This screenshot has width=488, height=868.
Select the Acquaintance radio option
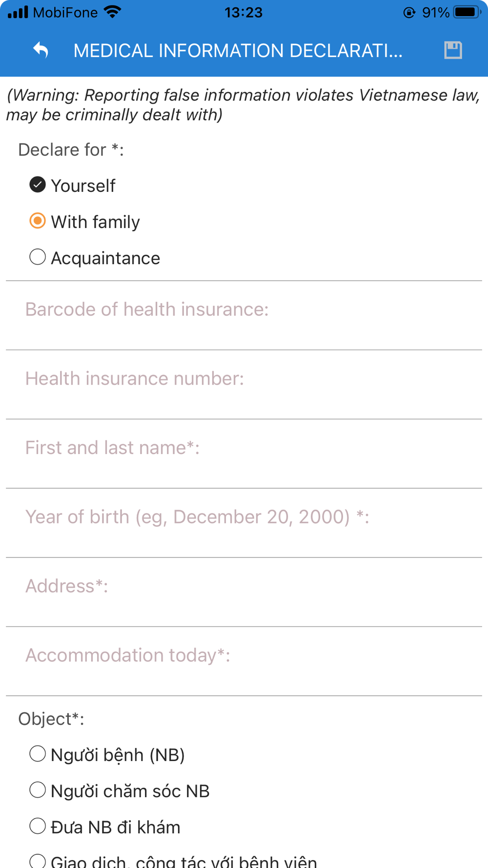pos(38,257)
